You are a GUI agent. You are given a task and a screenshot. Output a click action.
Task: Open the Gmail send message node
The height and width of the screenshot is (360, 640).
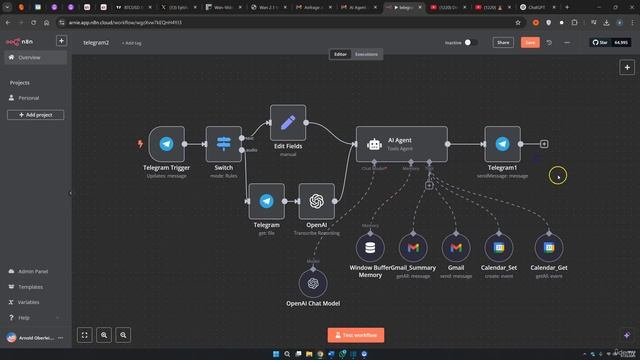[456, 247]
